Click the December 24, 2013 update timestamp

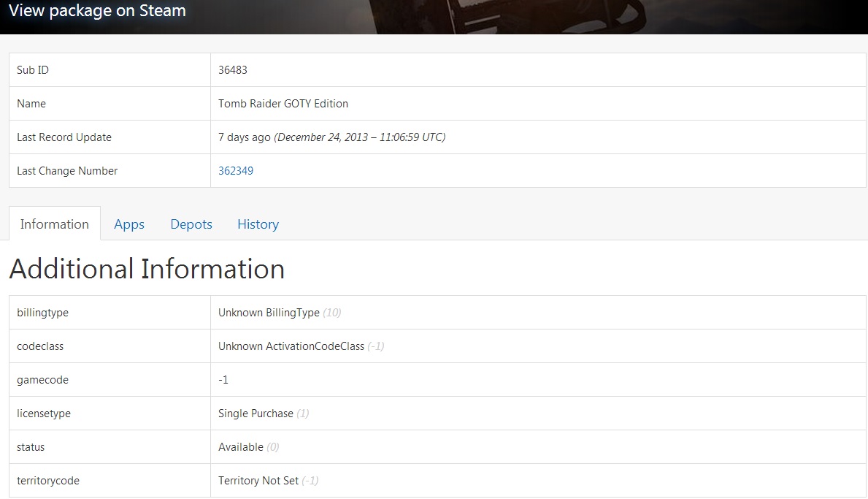[x=359, y=137]
